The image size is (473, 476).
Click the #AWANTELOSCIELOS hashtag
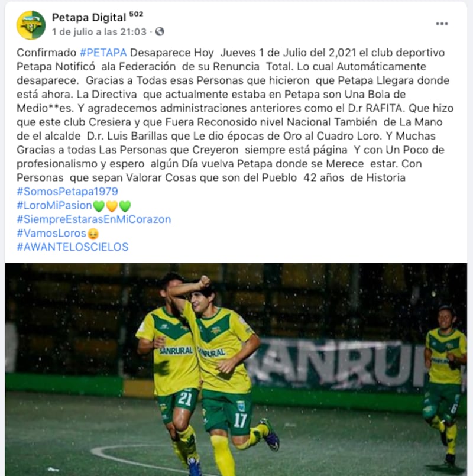click(73, 247)
